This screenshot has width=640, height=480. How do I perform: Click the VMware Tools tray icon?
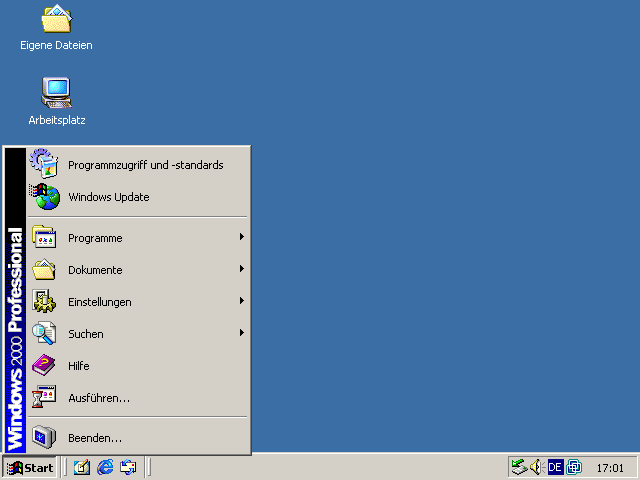click(x=574, y=467)
